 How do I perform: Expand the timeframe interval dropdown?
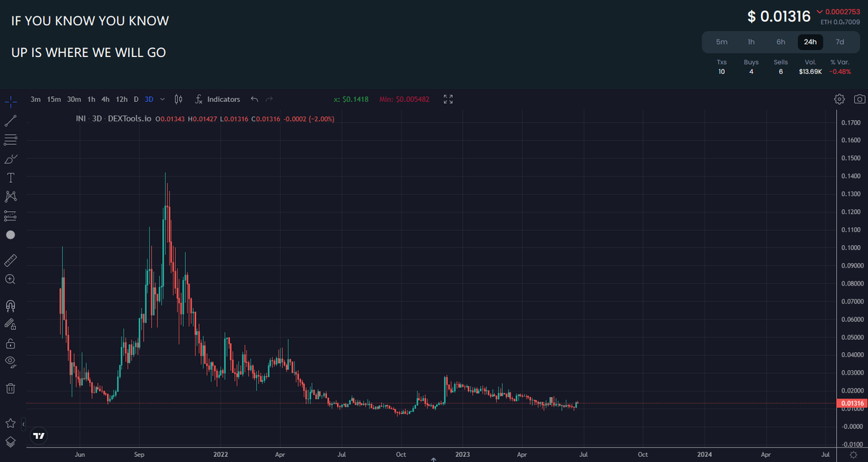point(162,99)
